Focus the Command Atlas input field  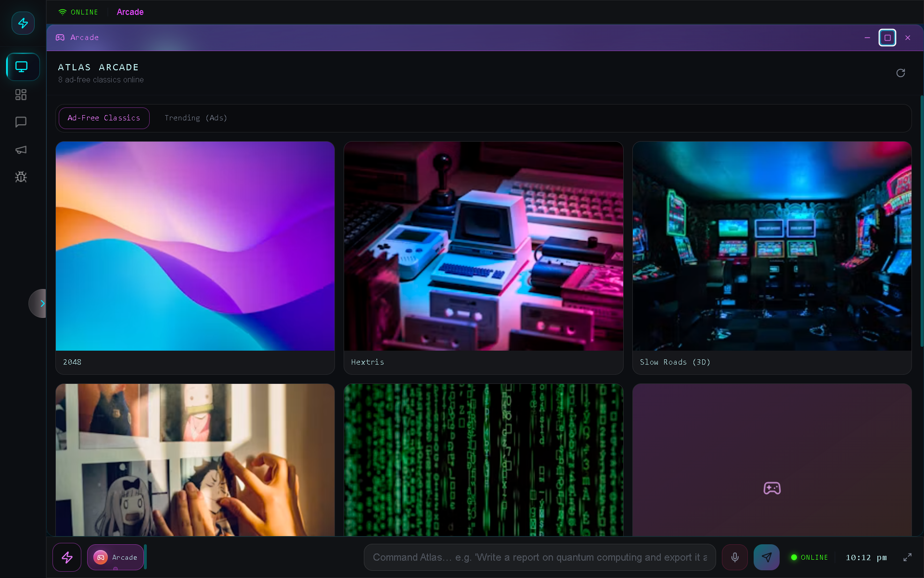[539, 557]
